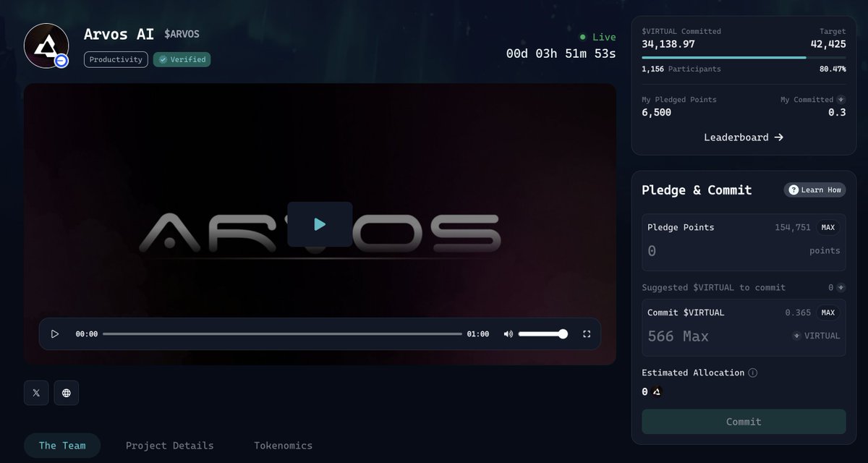
Task: Click the Arvos AI title heading
Action: coord(119,34)
